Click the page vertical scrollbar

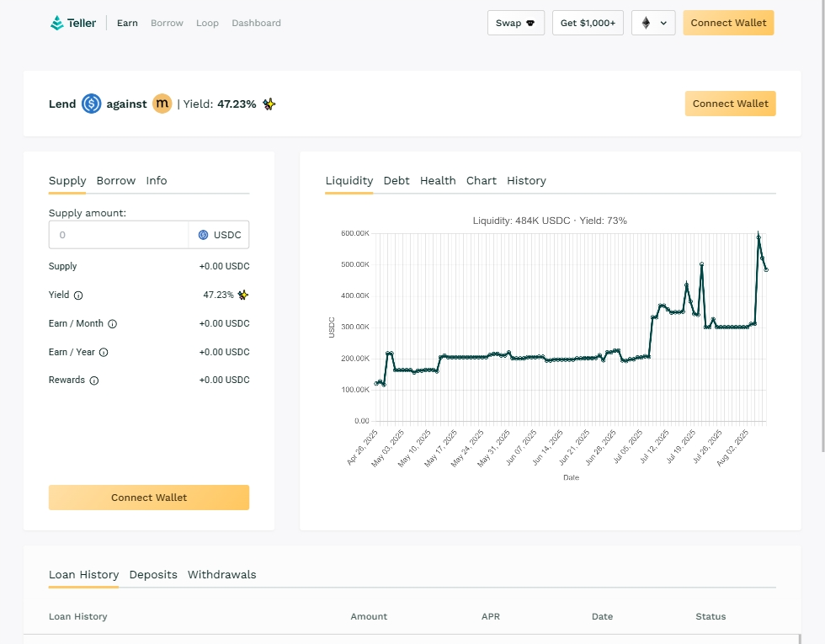point(823,226)
